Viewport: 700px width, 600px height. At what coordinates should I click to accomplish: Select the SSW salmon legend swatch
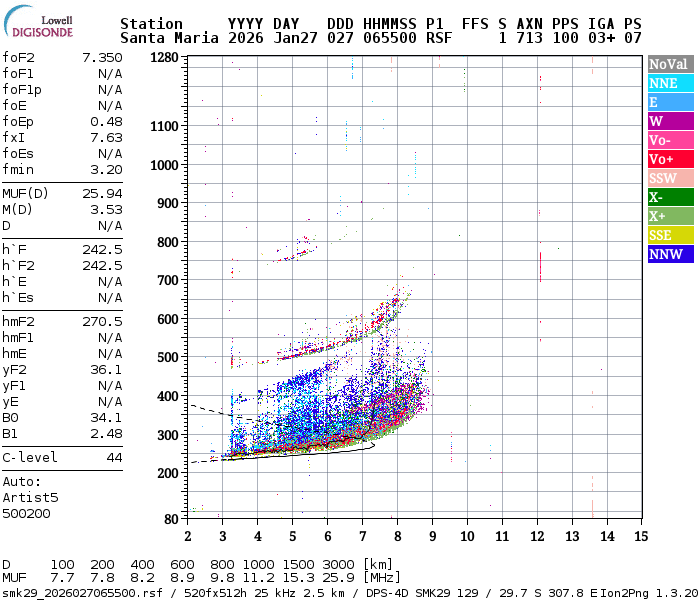669,178
